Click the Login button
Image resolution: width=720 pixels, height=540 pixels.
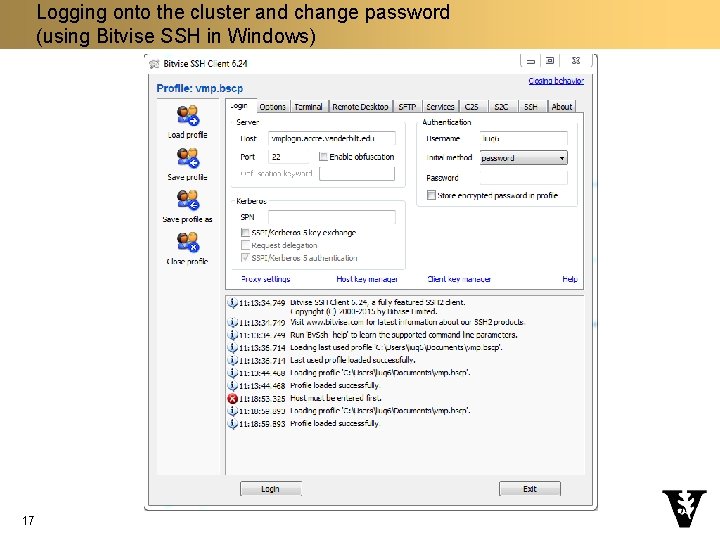coord(270,489)
